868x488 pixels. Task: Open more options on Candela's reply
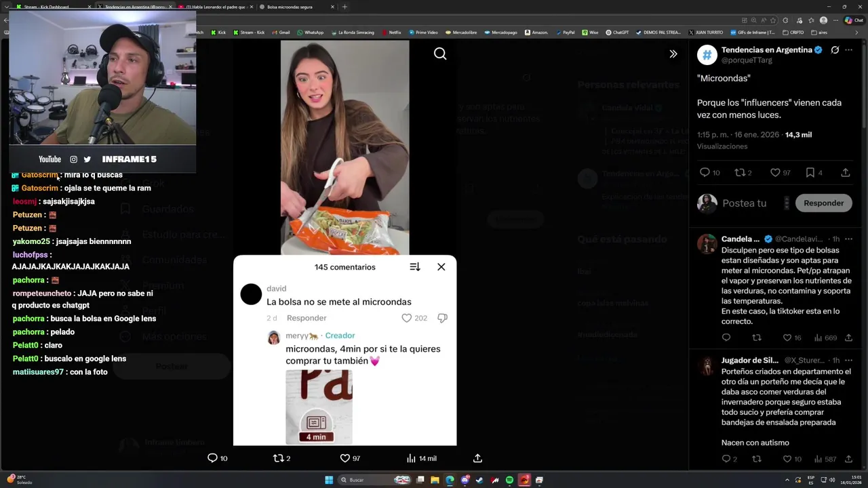tap(848, 239)
